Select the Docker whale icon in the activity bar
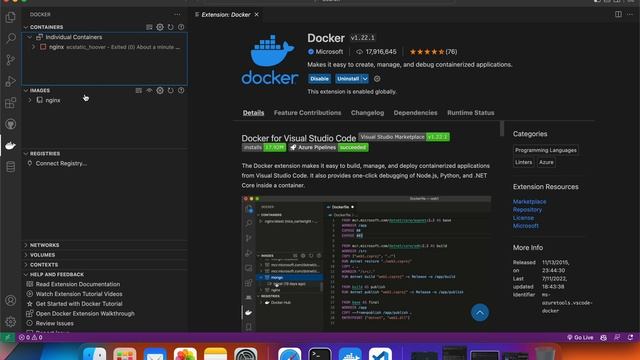Viewport: 640px width, 360px height. coord(11,146)
